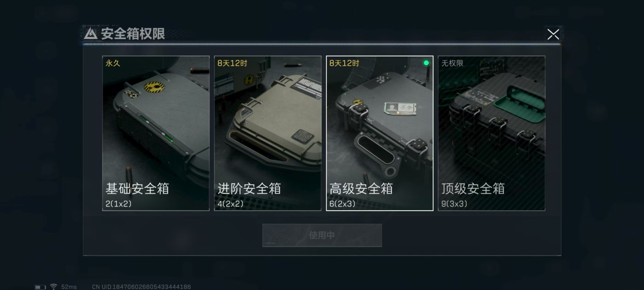Click the triangle logo beside 安全箱权限
This screenshot has height=290, width=644.
point(91,34)
